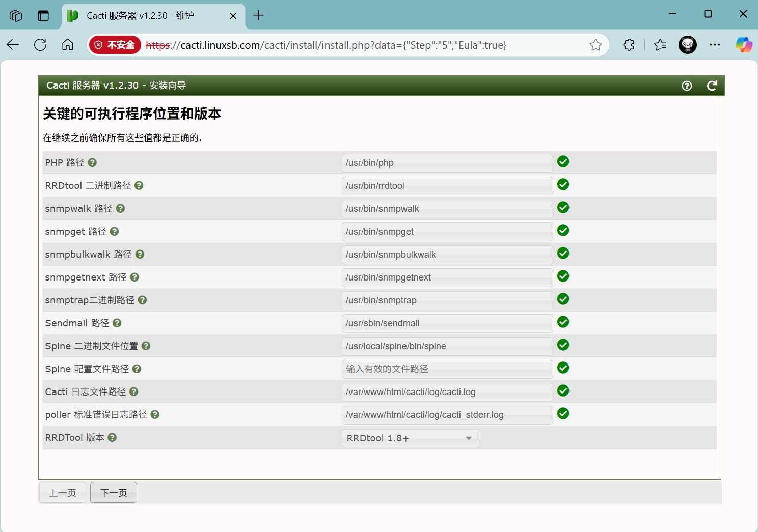This screenshot has width=758, height=532.
Task: Open the favorites list panel
Action: coord(660,45)
